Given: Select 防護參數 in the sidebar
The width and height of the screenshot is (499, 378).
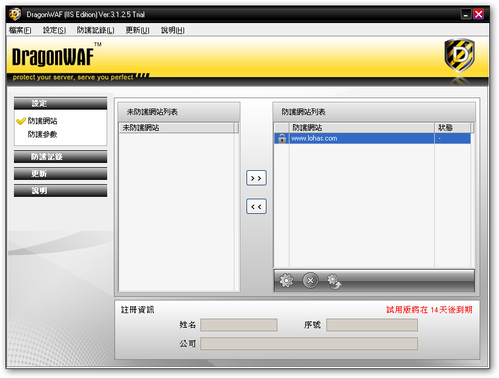Looking at the screenshot, I should point(42,134).
